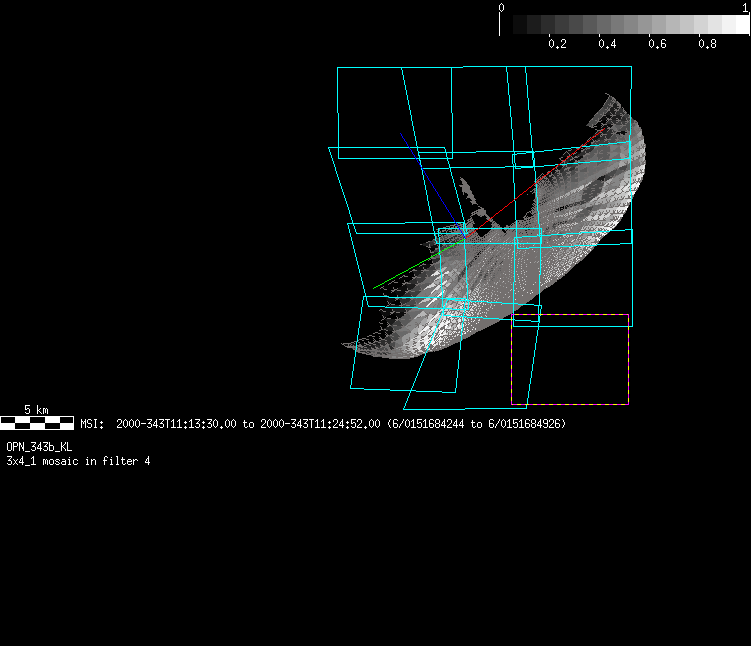Click the 0.6 tick label on colorbar
This screenshot has height=646, width=751.
point(657,45)
